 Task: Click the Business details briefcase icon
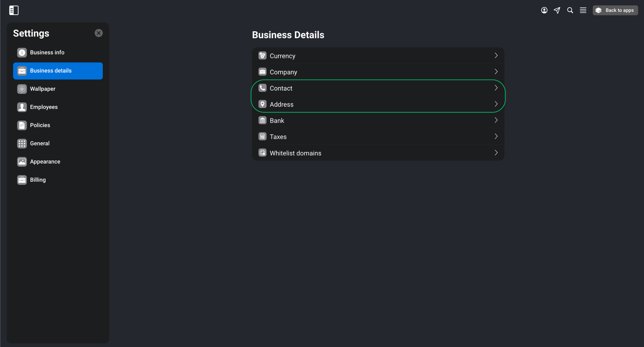click(x=22, y=71)
